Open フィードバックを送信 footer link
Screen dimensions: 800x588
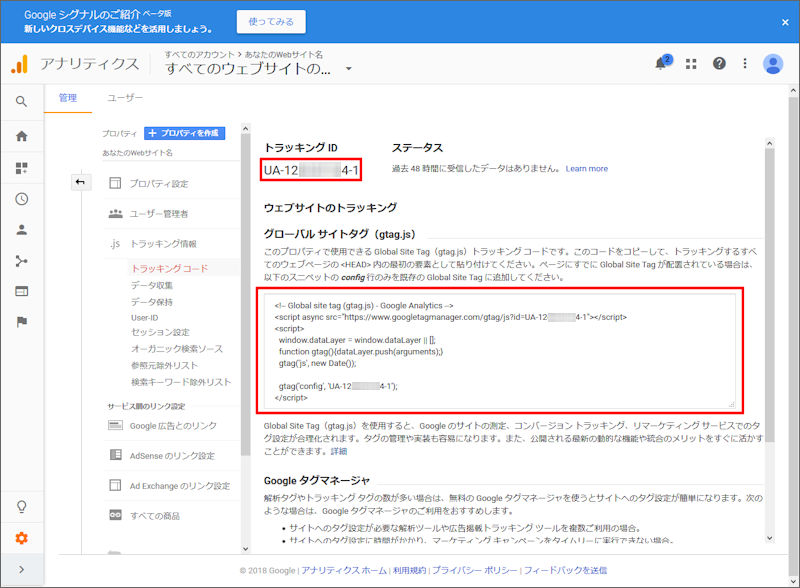565,570
